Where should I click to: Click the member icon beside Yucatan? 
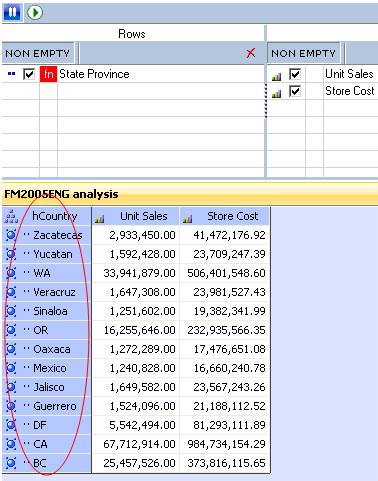click(x=11, y=254)
